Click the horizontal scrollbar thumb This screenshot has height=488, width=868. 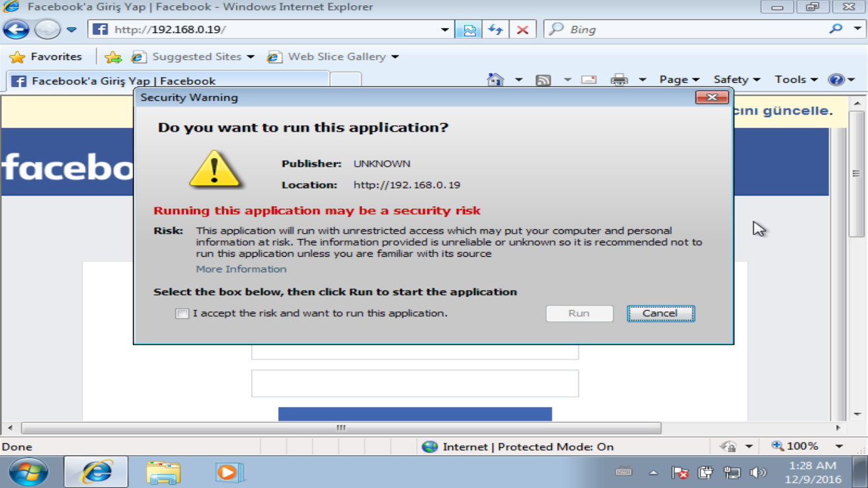[x=341, y=428]
